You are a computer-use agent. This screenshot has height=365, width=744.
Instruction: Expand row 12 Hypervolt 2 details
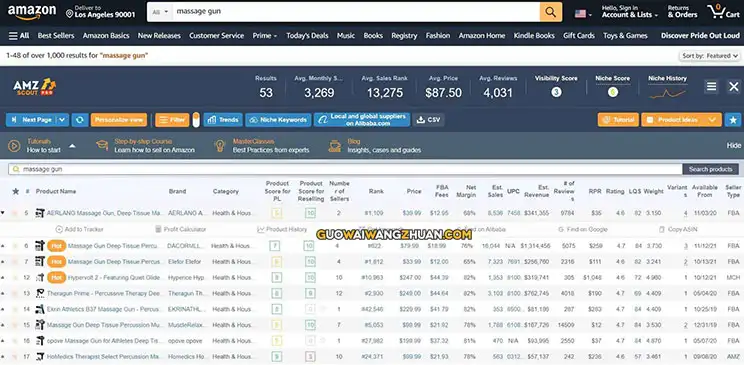[x=3, y=278]
